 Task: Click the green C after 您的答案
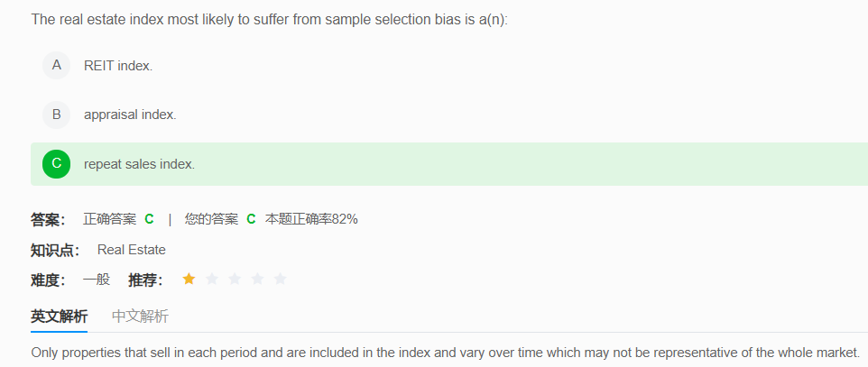tap(251, 219)
